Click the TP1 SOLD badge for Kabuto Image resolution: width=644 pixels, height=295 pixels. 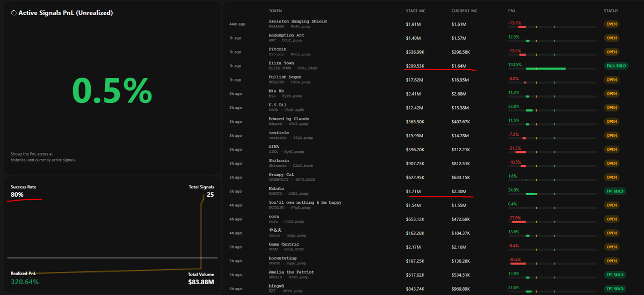click(615, 191)
